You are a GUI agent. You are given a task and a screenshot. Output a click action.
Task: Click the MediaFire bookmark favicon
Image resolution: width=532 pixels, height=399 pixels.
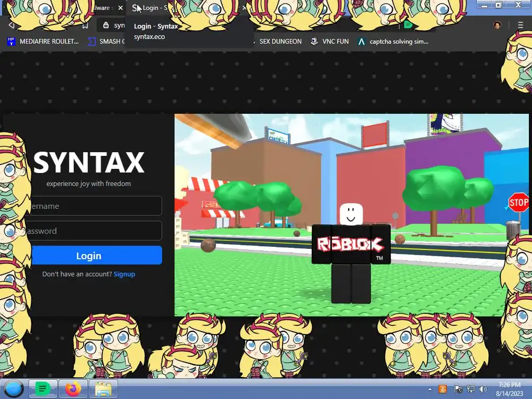[11, 42]
